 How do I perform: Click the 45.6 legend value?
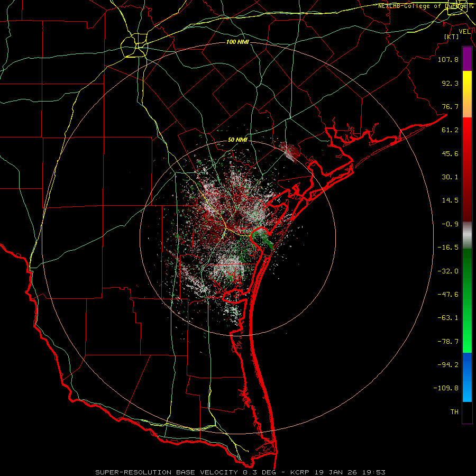point(450,153)
